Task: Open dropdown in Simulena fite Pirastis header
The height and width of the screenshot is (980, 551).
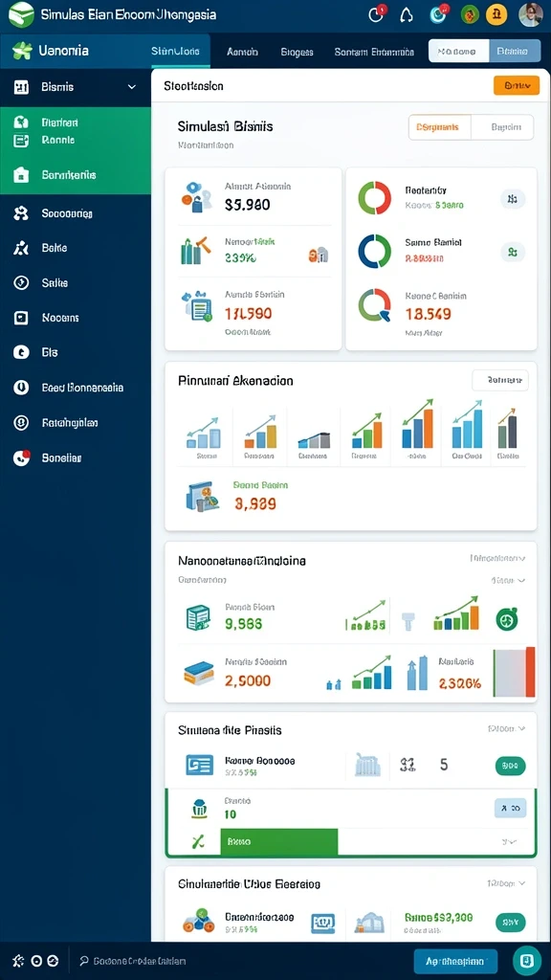Action: [x=506, y=728]
